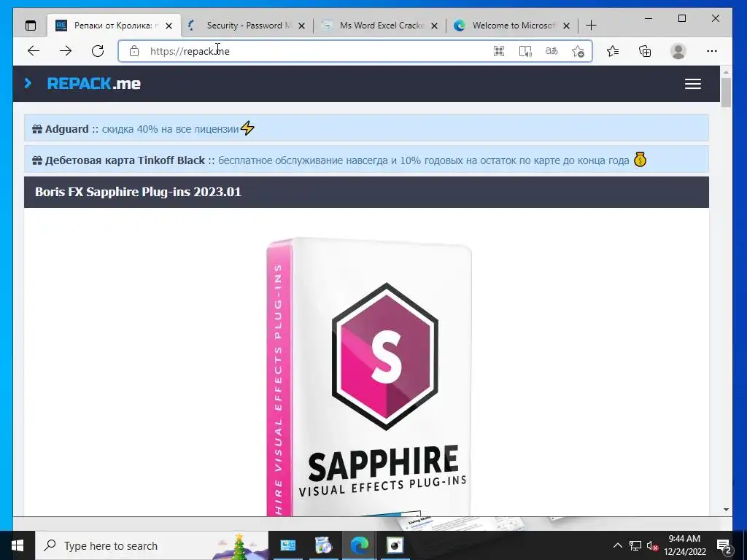Screen dimensions: 747x560
Task: Add this page to favorites
Action: 578,51
